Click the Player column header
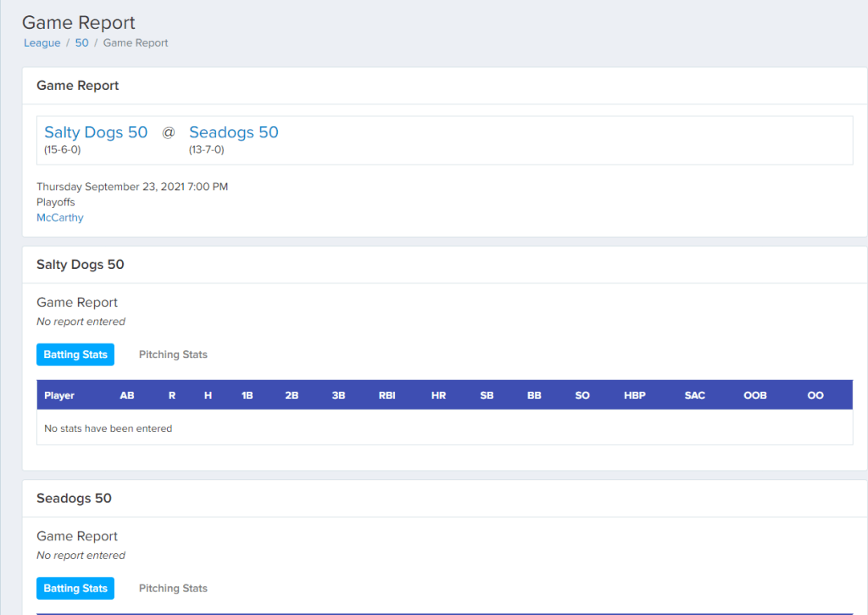This screenshot has height=615, width=868. [59, 395]
